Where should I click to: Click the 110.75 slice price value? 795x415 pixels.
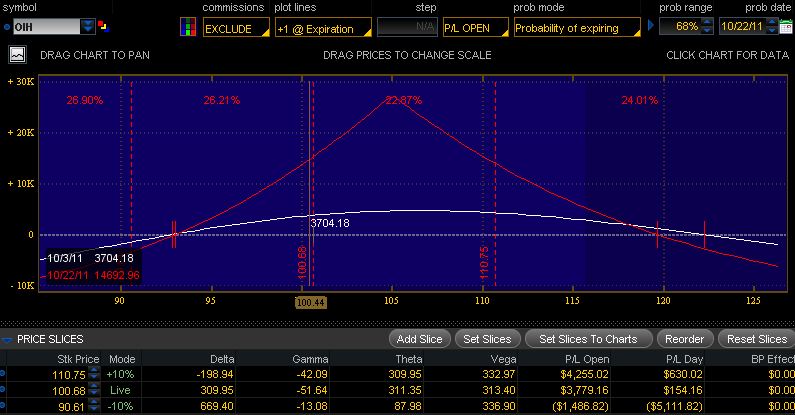[x=69, y=375]
